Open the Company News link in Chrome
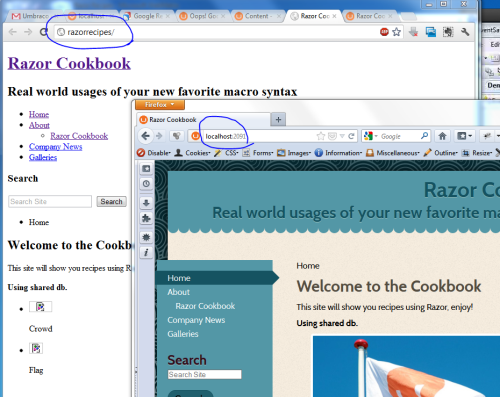The height and width of the screenshot is (397, 500). 55,147
